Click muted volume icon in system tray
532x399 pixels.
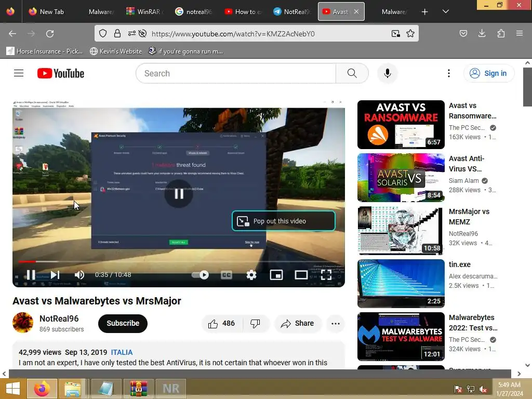pyautogui.click(x=483, y=389)
